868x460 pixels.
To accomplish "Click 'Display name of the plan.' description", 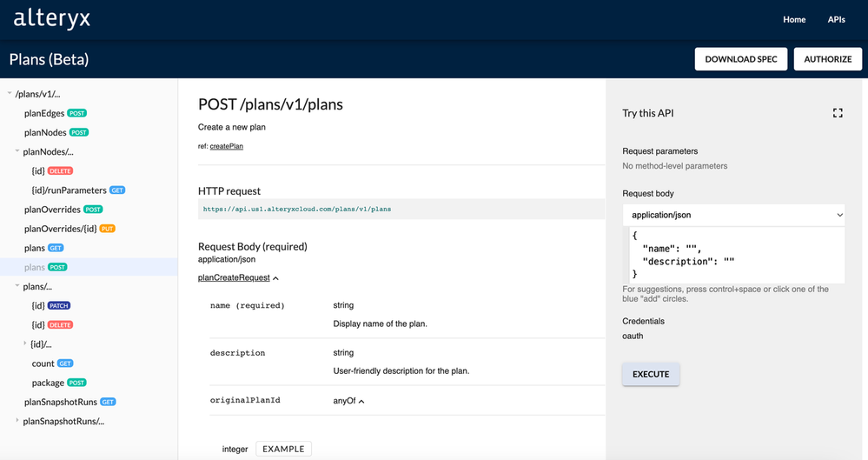I will (381, 323).
